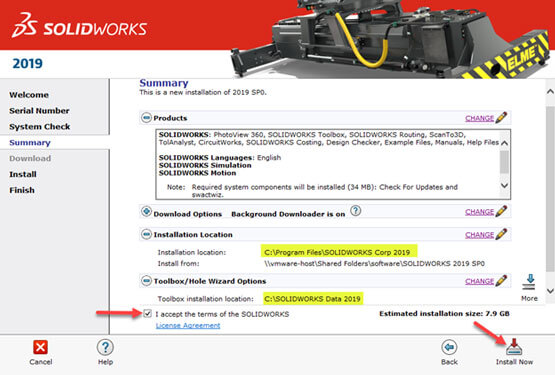Click 'Estimated installation size: 7.9 GB' text

pyautogui.click(x=444, y=313)
